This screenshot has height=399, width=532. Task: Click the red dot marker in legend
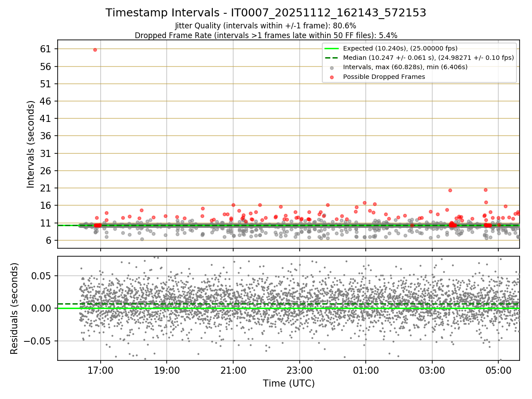click(332, 77)
